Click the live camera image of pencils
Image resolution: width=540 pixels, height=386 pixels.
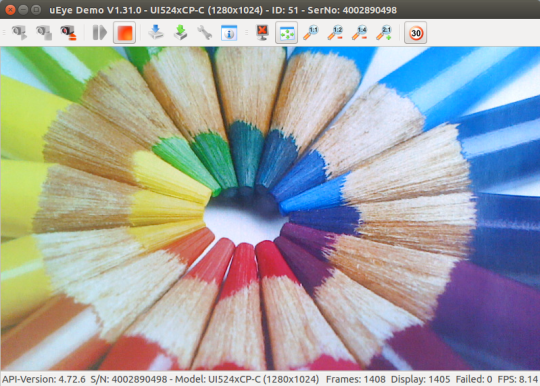tap(270, 208)
